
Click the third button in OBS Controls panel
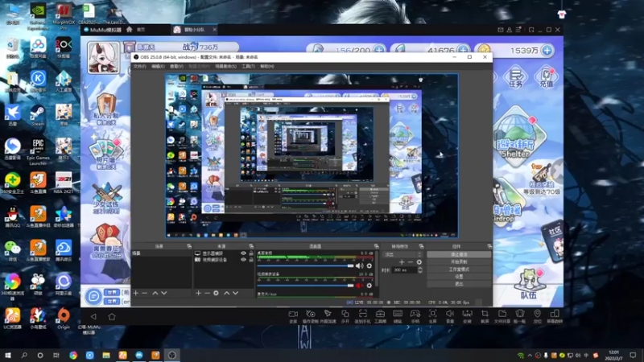459,269
